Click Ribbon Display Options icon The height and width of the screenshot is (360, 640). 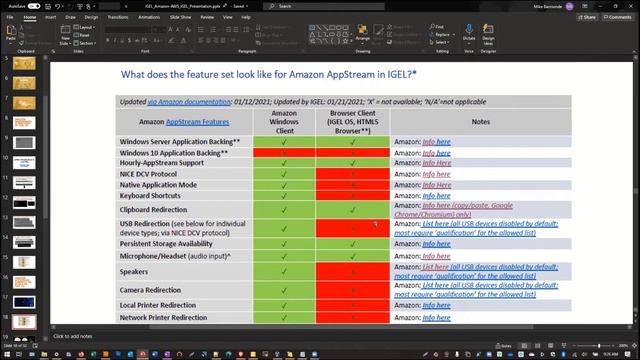coord(585,6)
